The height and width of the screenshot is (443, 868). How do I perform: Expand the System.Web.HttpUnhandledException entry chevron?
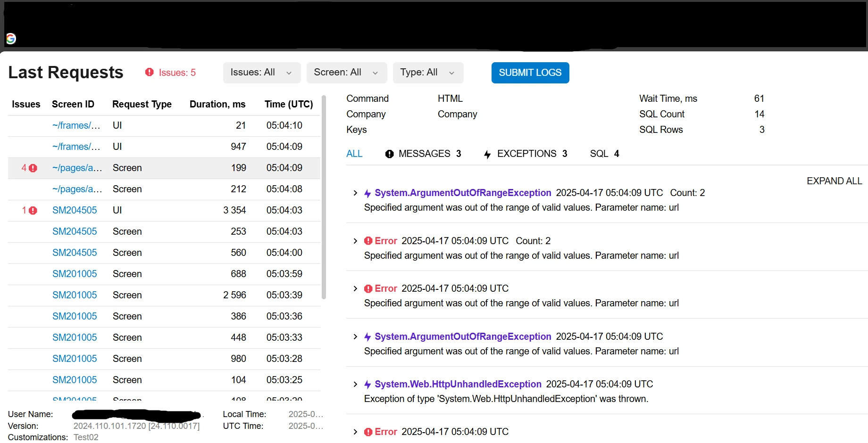pyautogui.click(x=355, y=384)
